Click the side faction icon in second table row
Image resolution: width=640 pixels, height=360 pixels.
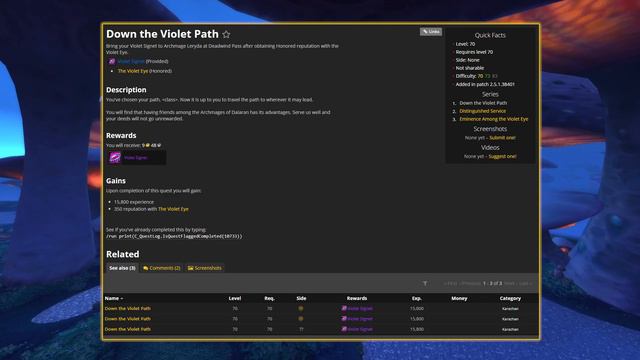[x=301, y=319]
